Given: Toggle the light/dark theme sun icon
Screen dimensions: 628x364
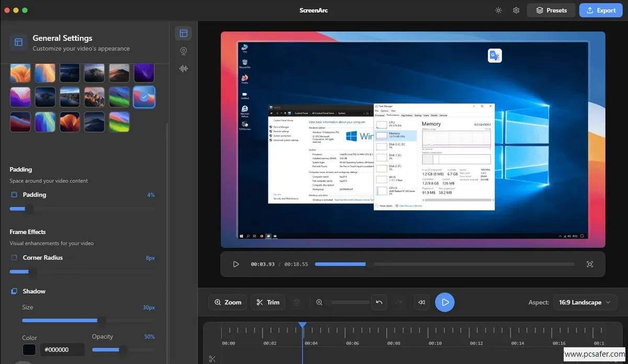Looking at the screenshot, I should (498, 10).
